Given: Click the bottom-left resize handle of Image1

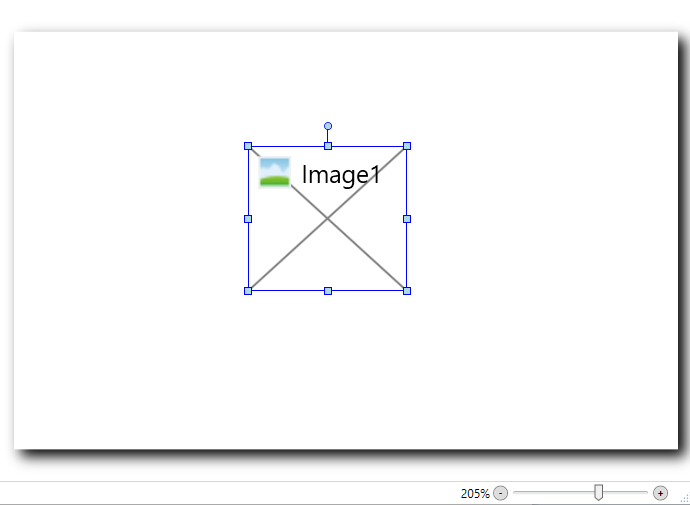Looking at the screenshot, I should tap(248, 291).
